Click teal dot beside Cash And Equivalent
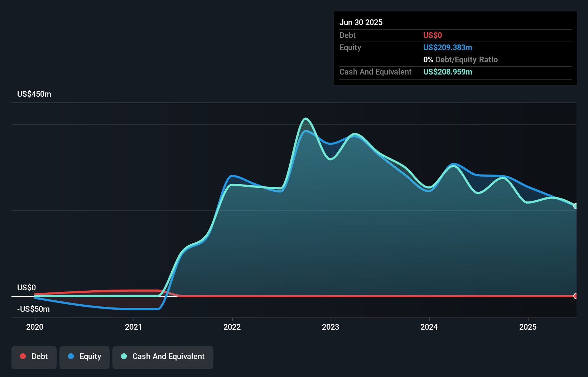The image size is (588, 377). [x=124, y=356]
